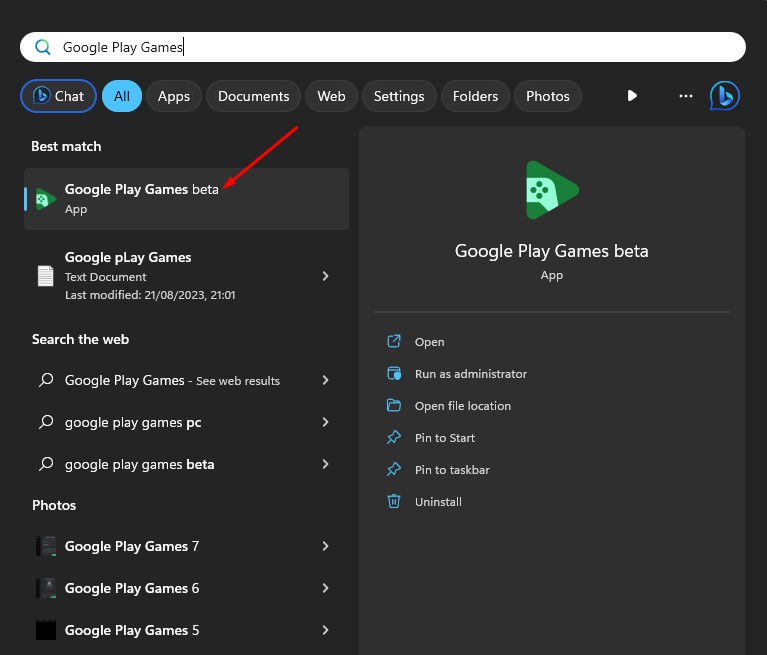This screenshot has width=767, height=655.
Task: Open the Google Play Games 6 photo
Action: pyautogui.click(x=186, y=588)
